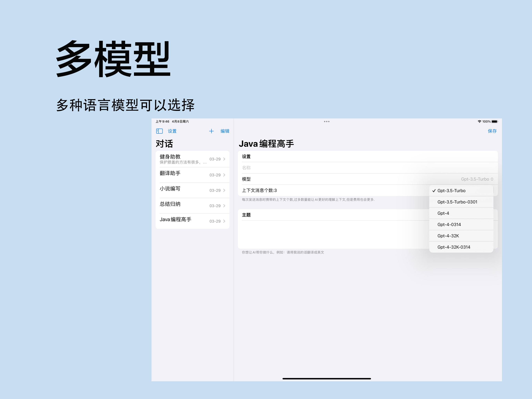
Task: Focus the 名称 name input field
Action: (x=367, y=168)
